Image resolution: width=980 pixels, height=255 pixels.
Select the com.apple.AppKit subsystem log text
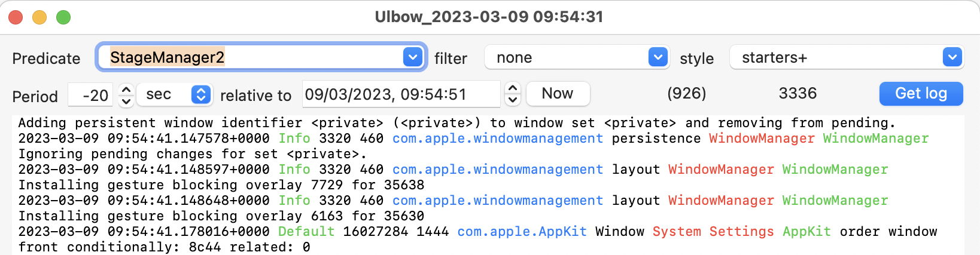pyautogui.click(x=522, y=232)
